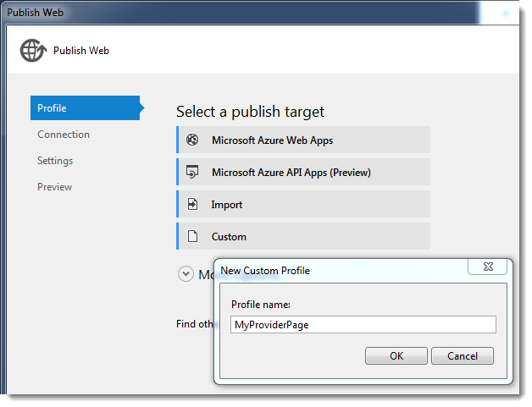The image size is (532, 407).
Task: Click the Custom blank document icon
Action: [192, 236]
